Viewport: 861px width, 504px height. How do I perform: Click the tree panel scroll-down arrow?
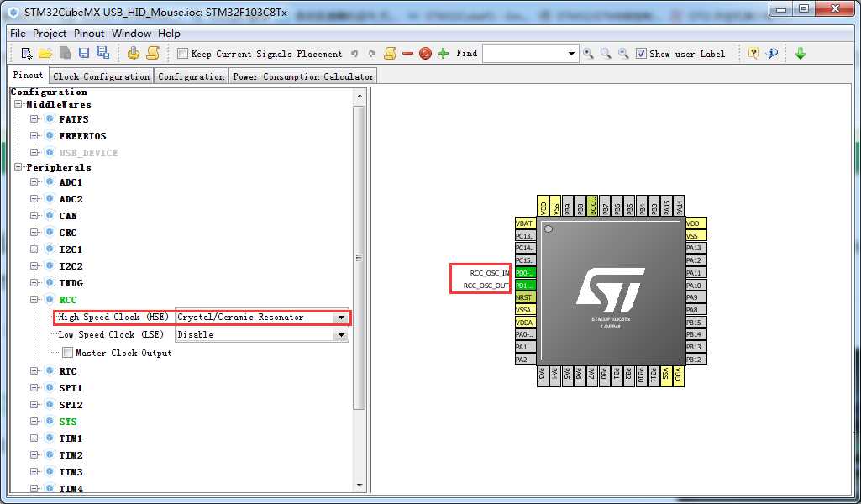coord(360,486)
